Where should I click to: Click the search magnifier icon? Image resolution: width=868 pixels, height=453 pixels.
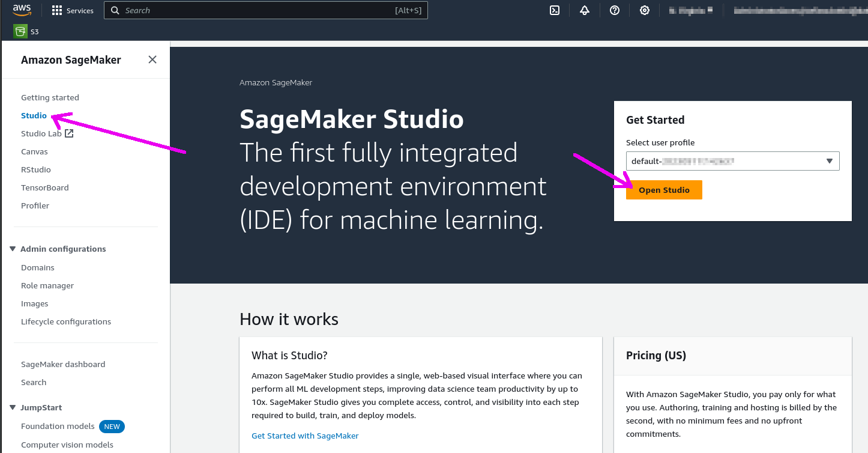pyautogui.click(x=115, y=10)
